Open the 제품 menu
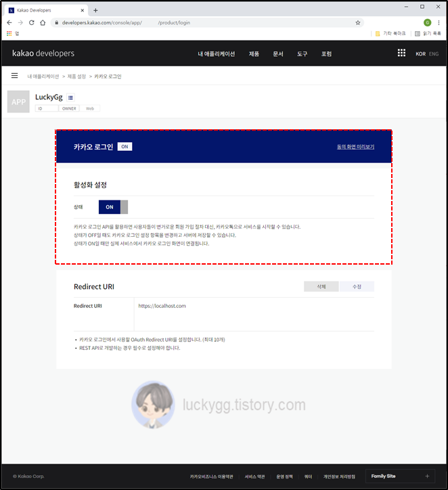This screenshot has width=448, height=490. 254,53
